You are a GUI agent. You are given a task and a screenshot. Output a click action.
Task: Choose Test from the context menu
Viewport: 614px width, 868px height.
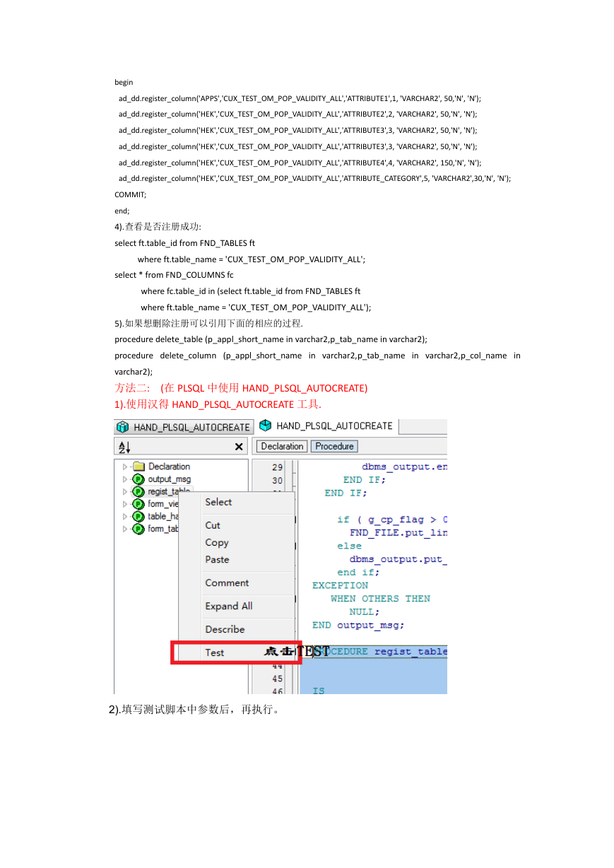click(237, 652)
